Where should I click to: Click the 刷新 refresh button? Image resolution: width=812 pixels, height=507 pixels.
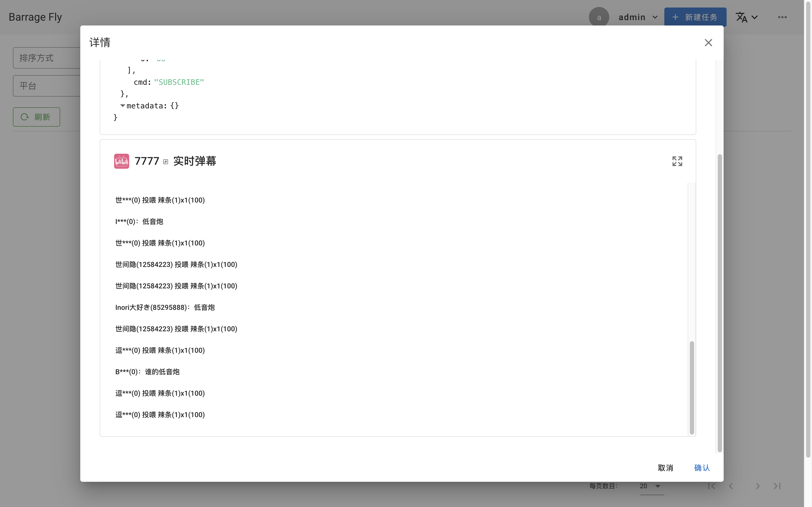click(x=37, y=117)
